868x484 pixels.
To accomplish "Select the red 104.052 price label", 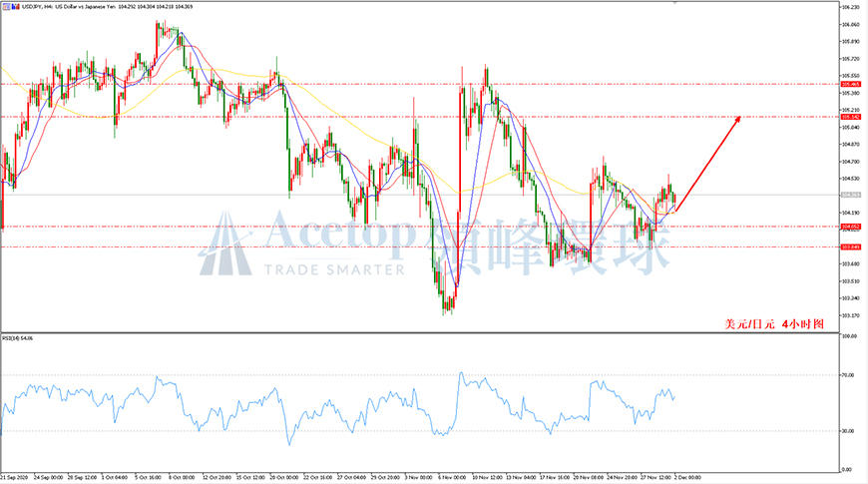I will point(850,227).
